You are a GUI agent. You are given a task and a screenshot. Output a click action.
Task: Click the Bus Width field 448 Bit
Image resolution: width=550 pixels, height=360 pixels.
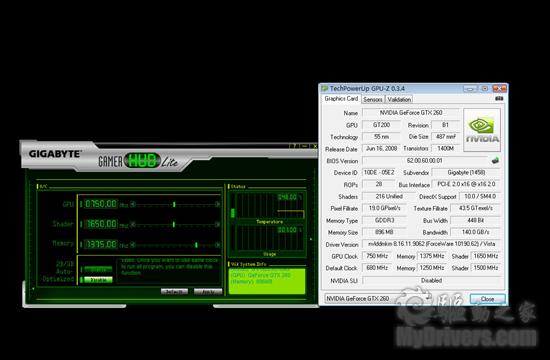click(476, 220)
